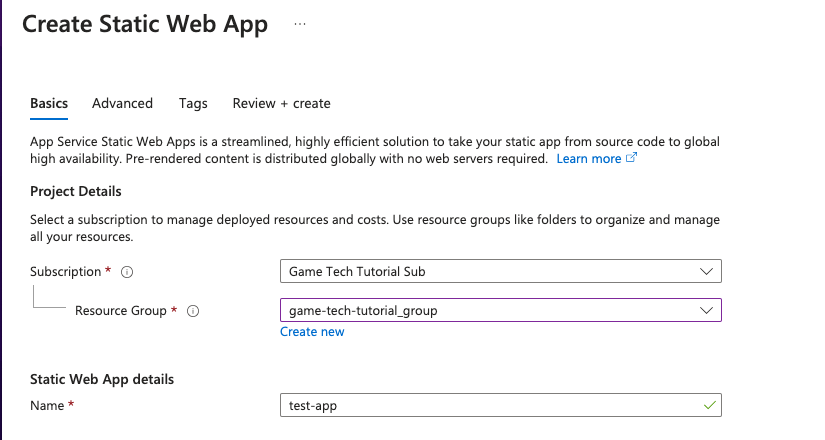Click the App Service Static Web Apps description paragraph
The height and width of the screenshot is (440, 825).
(x=375, y=150)
